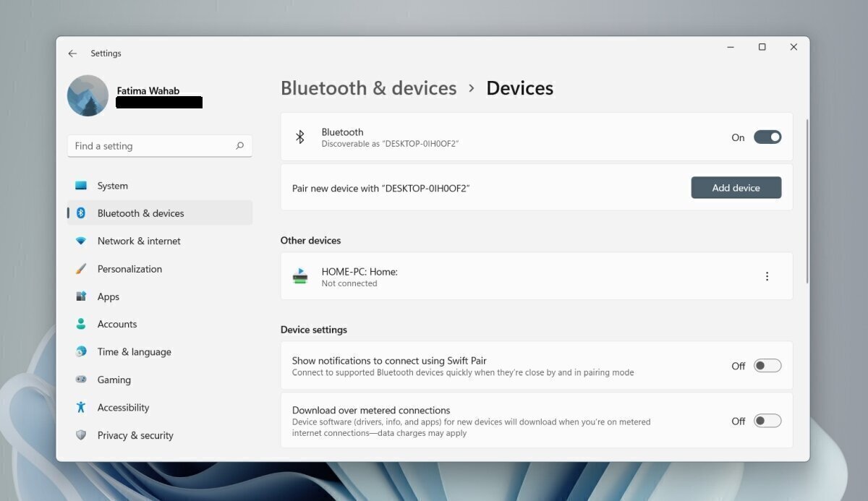Screen dimensions: 868x501
Task: Click Bluetooth & devices breadcrumb link
Action: (368, 87)
